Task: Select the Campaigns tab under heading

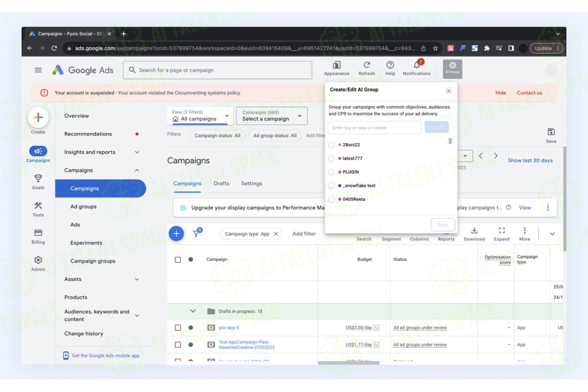Action: coord(187,183)
